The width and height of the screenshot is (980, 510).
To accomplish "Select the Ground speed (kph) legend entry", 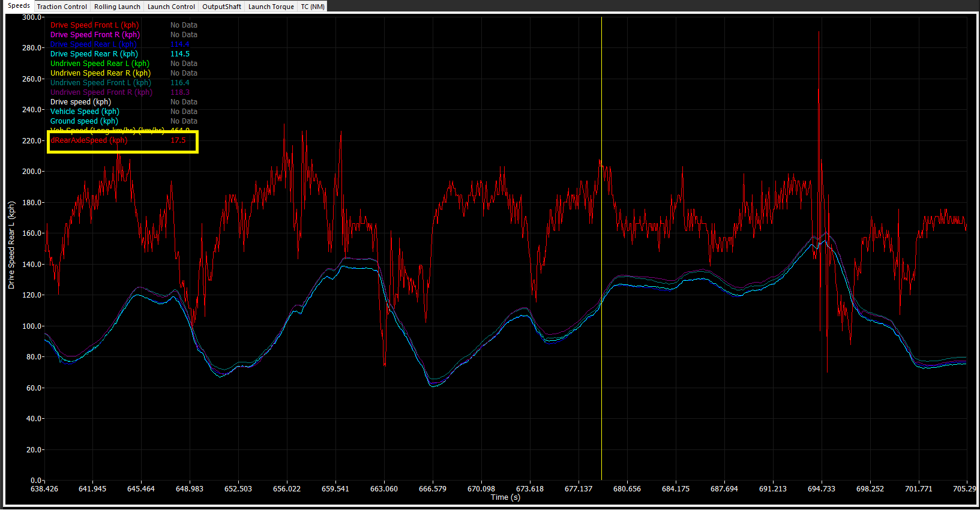I will coord(84,121).
